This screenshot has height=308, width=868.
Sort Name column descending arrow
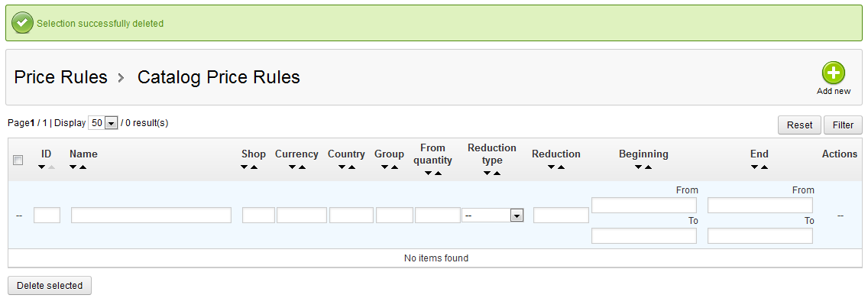(73, 167)
